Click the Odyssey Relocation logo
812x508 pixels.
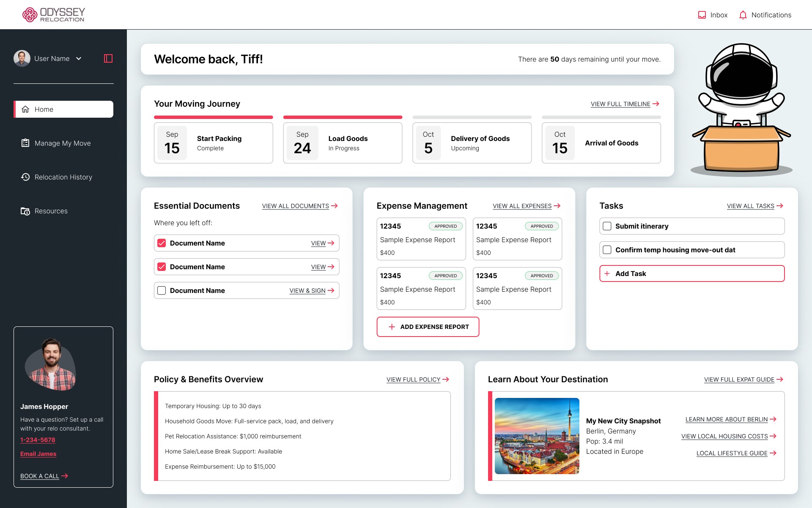pos(54,14)
